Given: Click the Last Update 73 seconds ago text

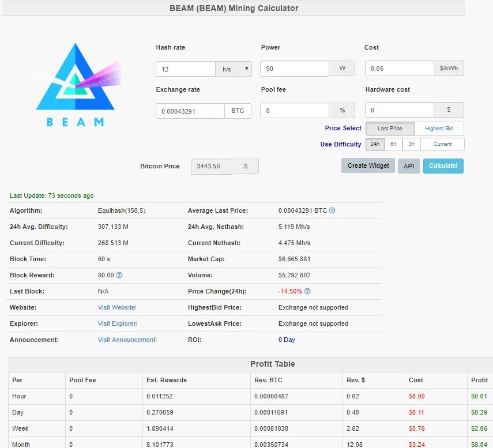Looking at the screenshot, I should coord(51,195).
